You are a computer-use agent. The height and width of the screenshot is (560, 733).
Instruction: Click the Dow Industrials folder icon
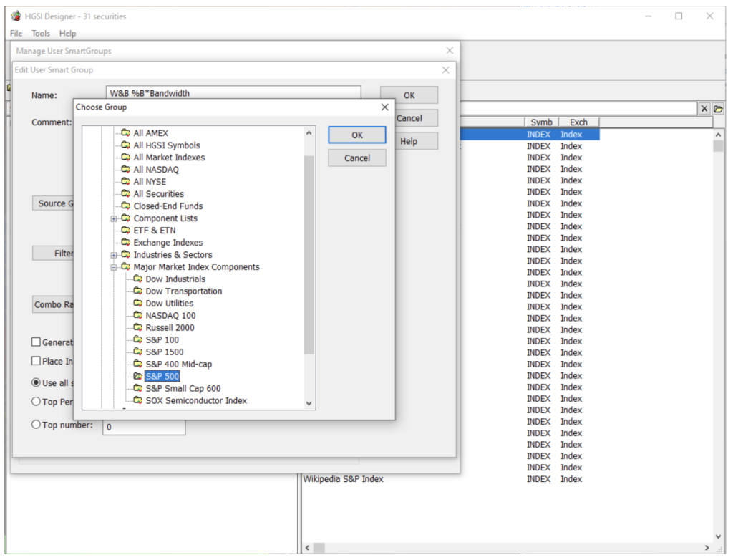coord(137,279)
